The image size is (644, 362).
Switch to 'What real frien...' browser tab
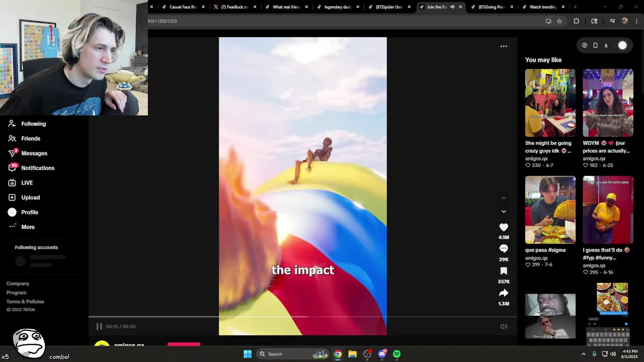286,7
